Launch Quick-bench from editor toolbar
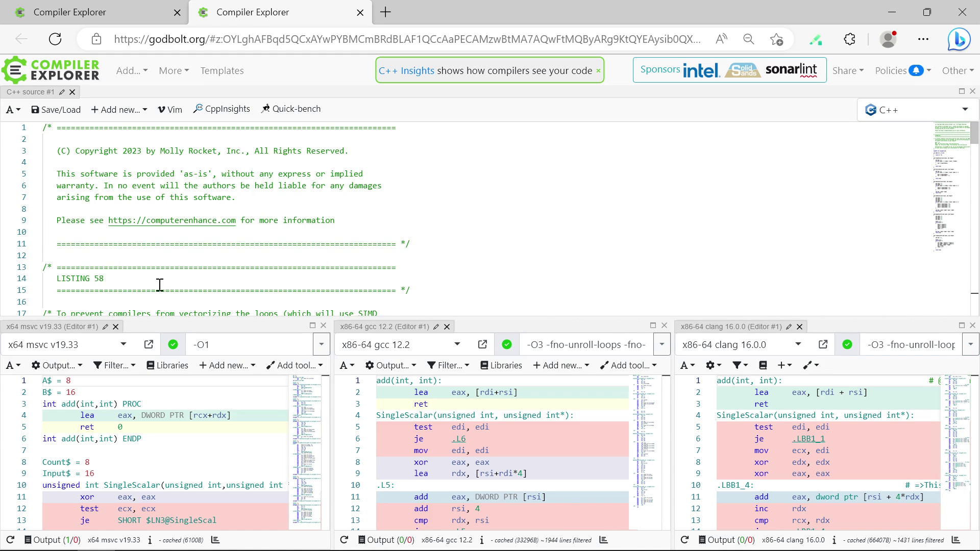Screen dimensions: 980x551 tap(291, 109)
